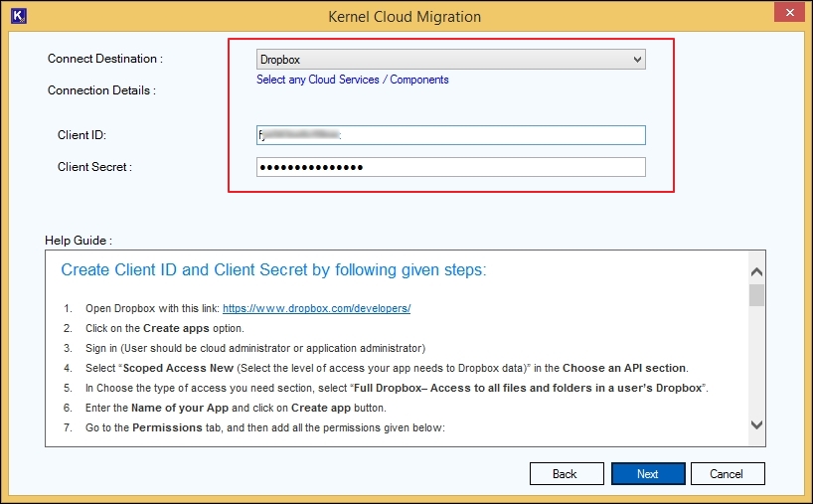Focus the Client ID input field
This screenshot has width=813, height=504.
(450, 135)
